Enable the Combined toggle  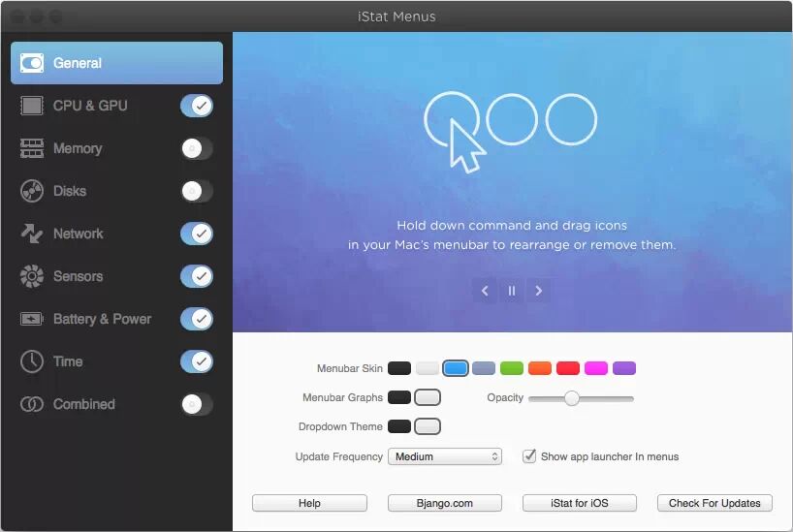click(x=197, y=404)
